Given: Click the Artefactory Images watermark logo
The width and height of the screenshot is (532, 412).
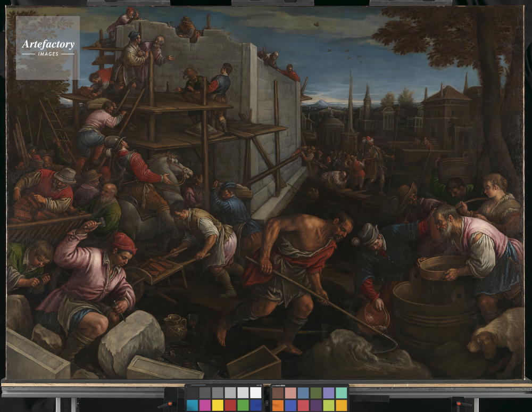Looking at the screenshot, I should point(48,47).
